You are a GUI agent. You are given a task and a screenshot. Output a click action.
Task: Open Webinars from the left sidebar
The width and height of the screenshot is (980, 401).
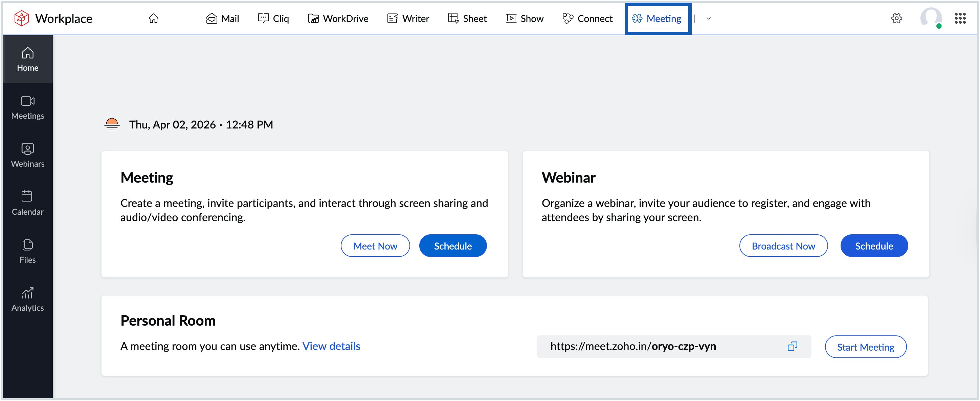click(27, 155)
